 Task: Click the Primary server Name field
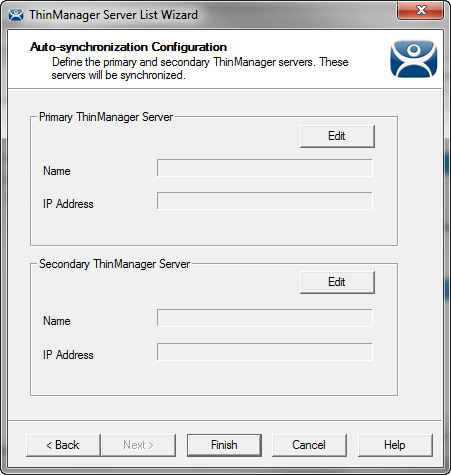click(x=265, y=168)
